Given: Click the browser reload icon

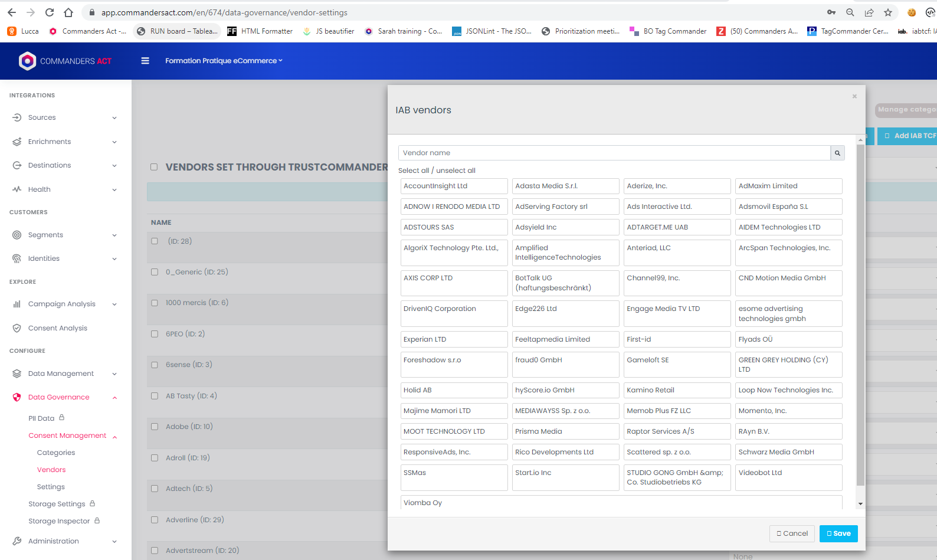Looking at the screenshot, I should (x=50, y=12).
